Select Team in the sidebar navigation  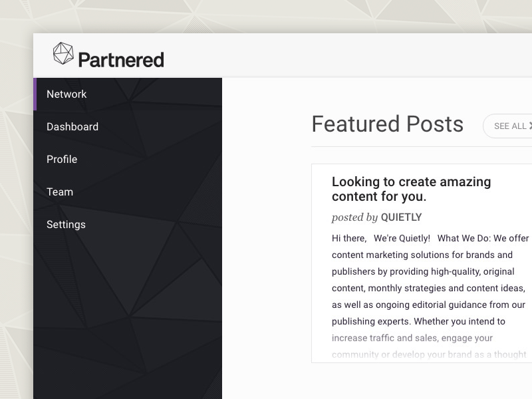point(60,192)
